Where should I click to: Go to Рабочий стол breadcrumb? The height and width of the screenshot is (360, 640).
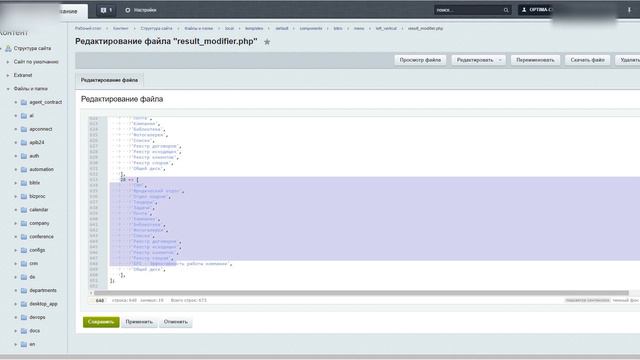tap(88, 29)
